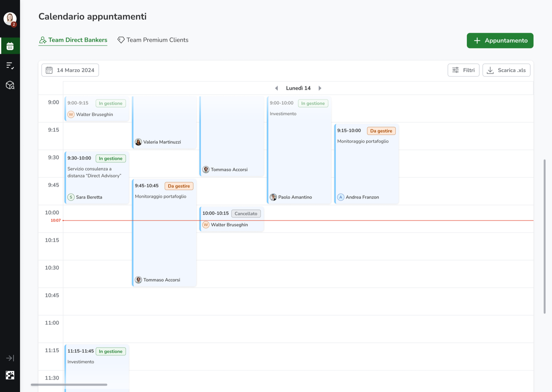Click the vertical page scrollbar

[545, 237]
